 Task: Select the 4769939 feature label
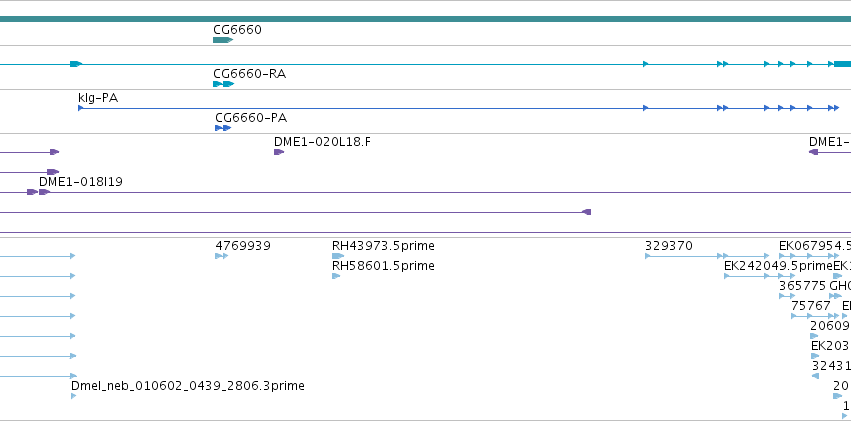(243, 246)
